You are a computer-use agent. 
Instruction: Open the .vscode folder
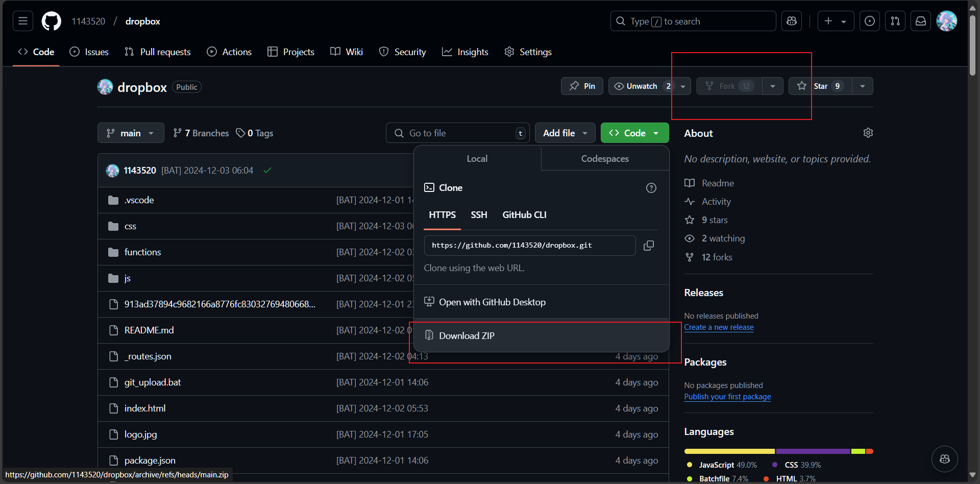tap(139, 200)
